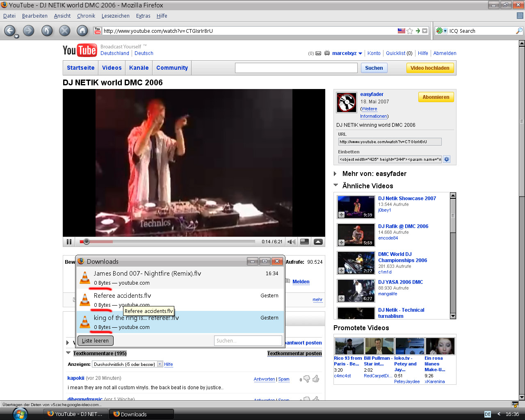Give kapokii's comment a thumbs down
The height and width of the screenshot is (420, 525).
click(307, 379)
